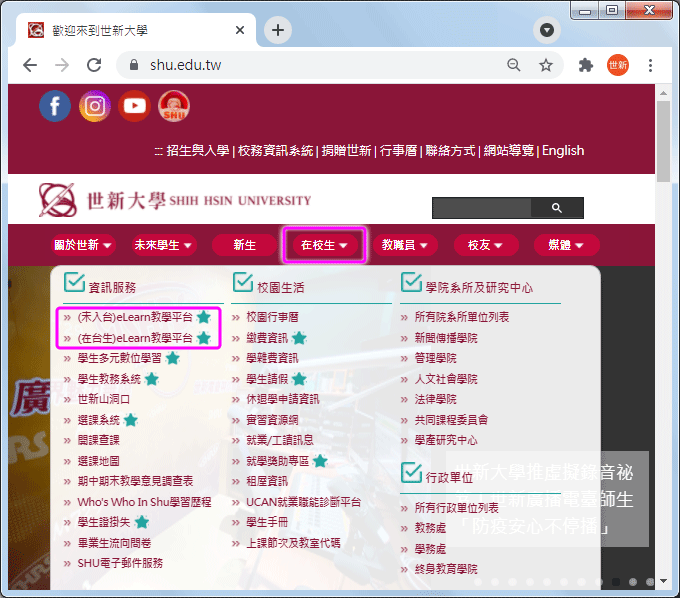680x598 pixels.
Task: Open the 校園行事曆 link
Action: 272,317
